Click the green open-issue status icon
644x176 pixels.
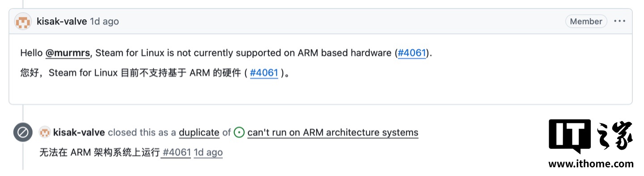(239, 132)
